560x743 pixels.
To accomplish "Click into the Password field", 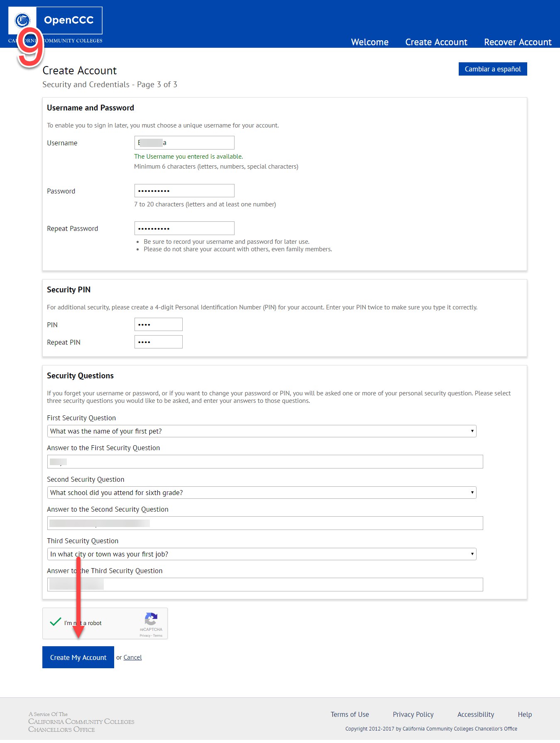I will (184, 191).
